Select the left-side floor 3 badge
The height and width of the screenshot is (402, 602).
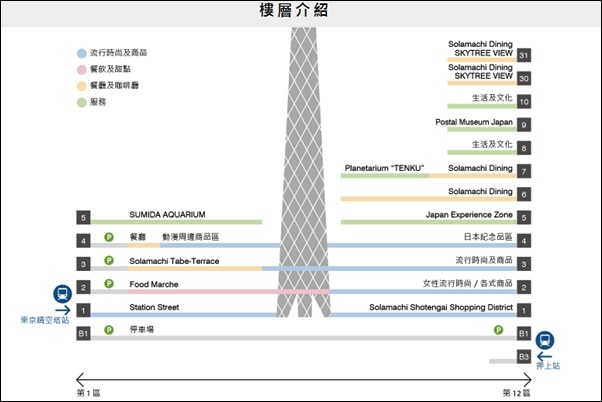tap(83, 264)
